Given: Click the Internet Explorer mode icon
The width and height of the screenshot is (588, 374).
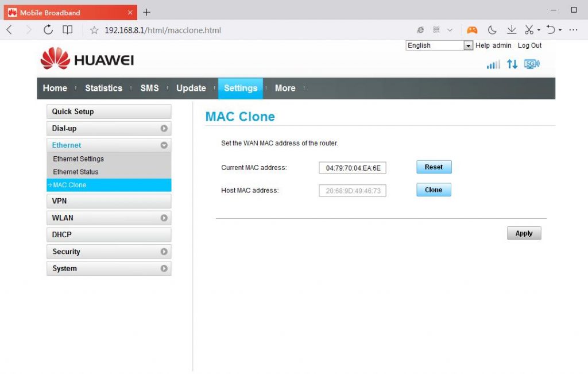Looking at the screenshot, I should pyautogui.click(x=420, y=30).
